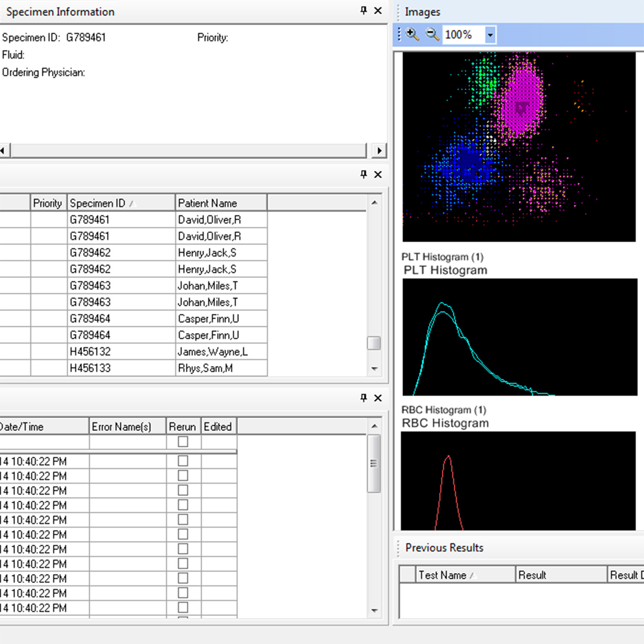Enable the last fully visible Rerun checkbox
Viewport: 644px width, 644px height.
(183, 608)
